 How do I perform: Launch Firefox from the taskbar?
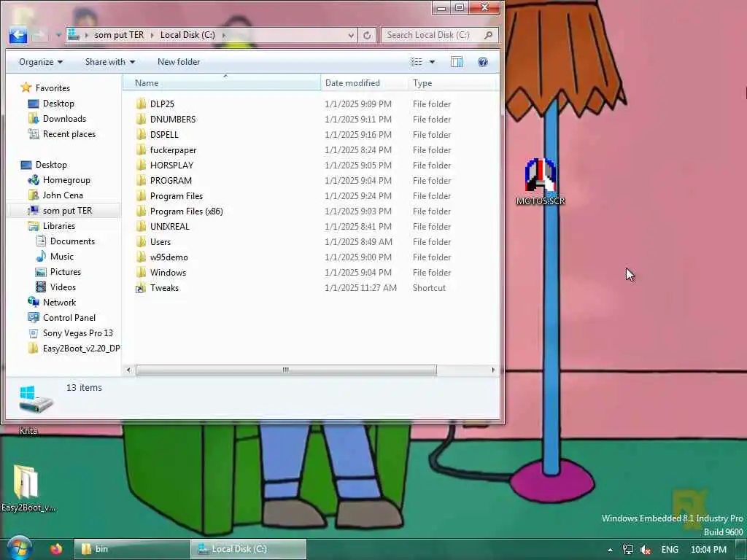pos(56,549)
